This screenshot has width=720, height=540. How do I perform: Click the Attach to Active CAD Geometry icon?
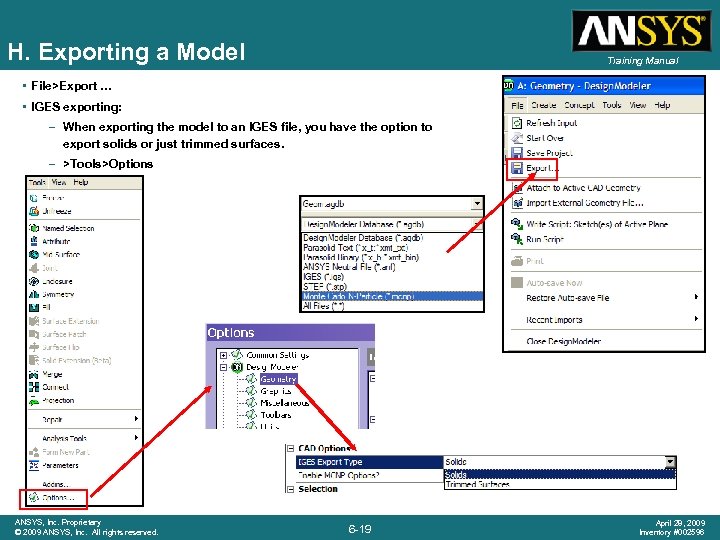coord(517,188)
